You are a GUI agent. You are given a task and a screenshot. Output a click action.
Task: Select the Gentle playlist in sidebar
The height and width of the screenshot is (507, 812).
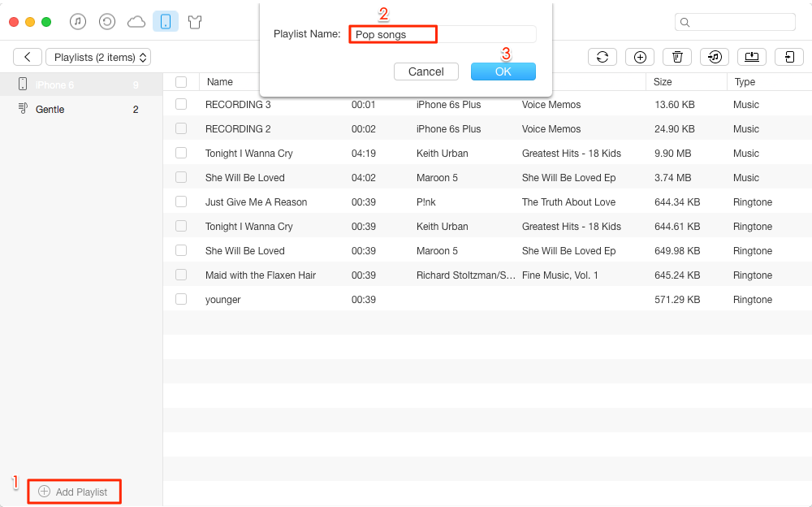tap(81, 109)
